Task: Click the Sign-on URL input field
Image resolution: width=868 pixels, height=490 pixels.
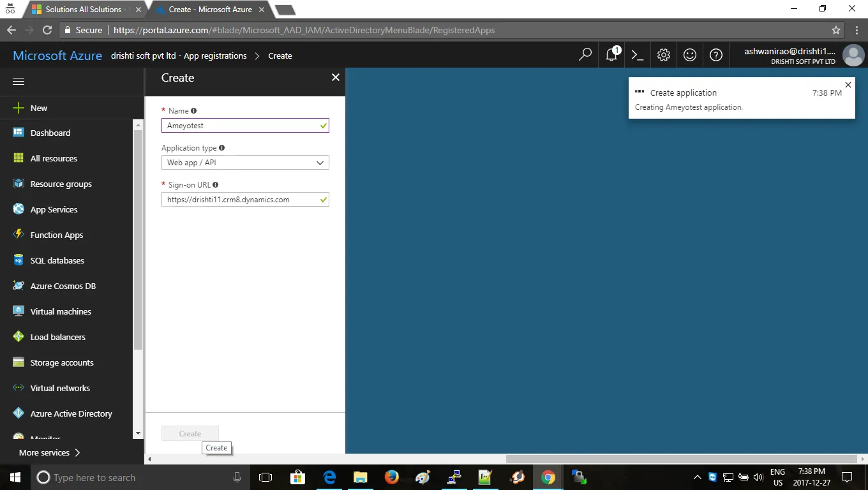Action: click(x=245, y=200)
